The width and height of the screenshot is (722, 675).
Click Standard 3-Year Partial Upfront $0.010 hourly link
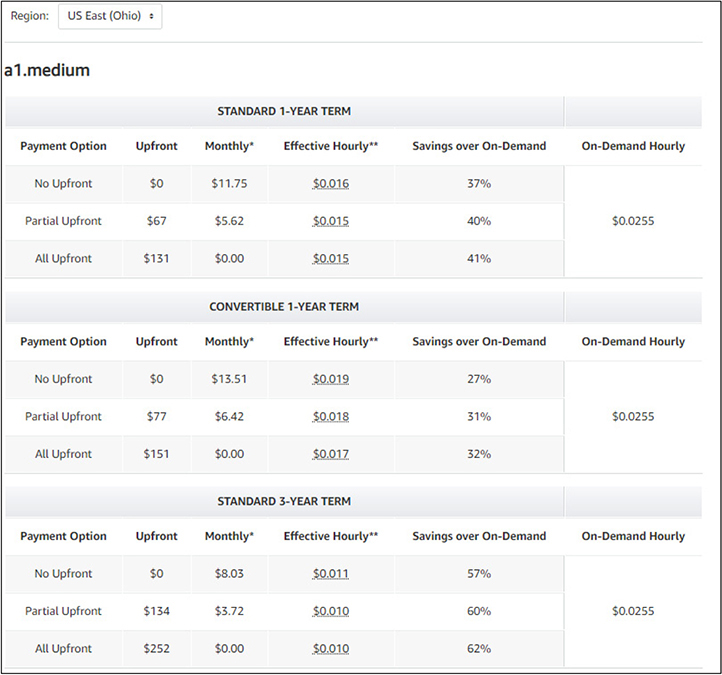(331, 611)
